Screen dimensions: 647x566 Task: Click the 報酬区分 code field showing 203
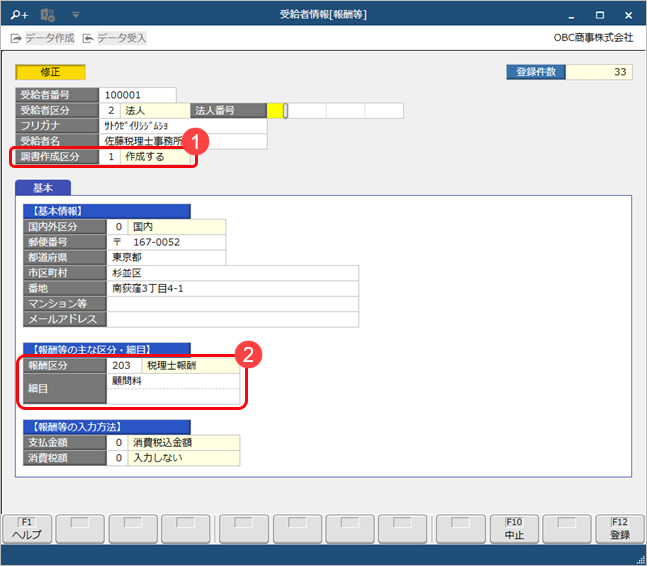pos(123,365)
